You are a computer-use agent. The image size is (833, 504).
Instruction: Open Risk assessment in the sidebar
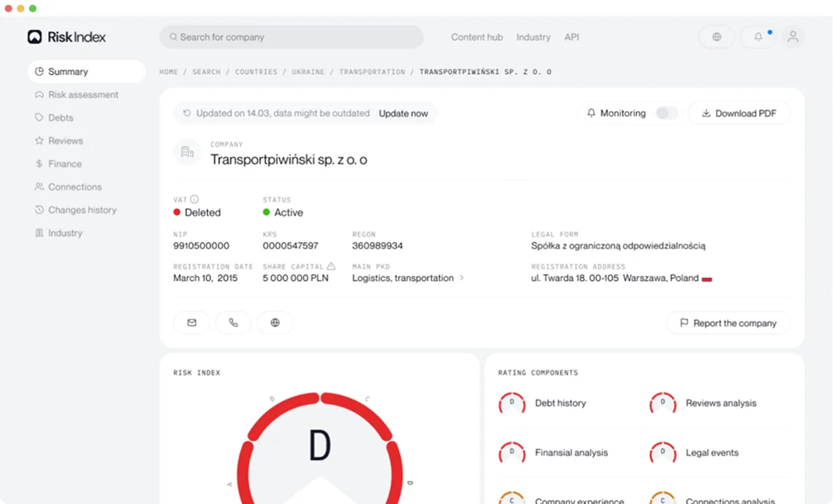coord(77,94)
